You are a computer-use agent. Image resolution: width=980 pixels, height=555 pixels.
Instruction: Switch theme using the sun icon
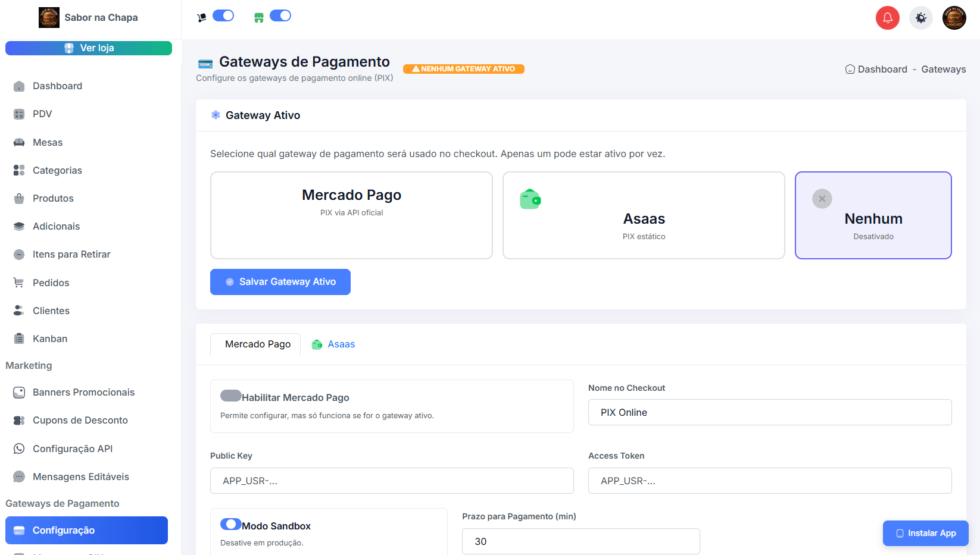coord(921,18)
